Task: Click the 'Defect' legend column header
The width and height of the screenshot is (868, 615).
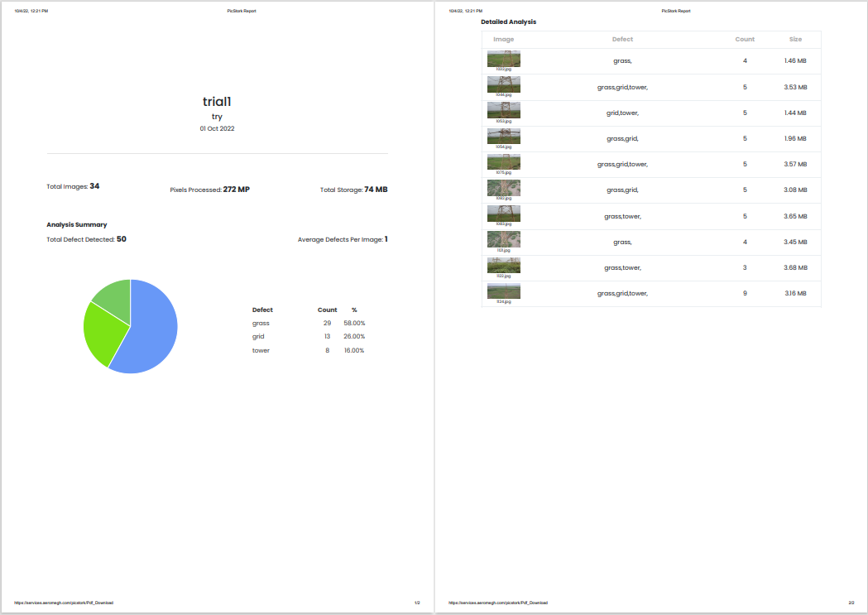Action: point(262,310)
